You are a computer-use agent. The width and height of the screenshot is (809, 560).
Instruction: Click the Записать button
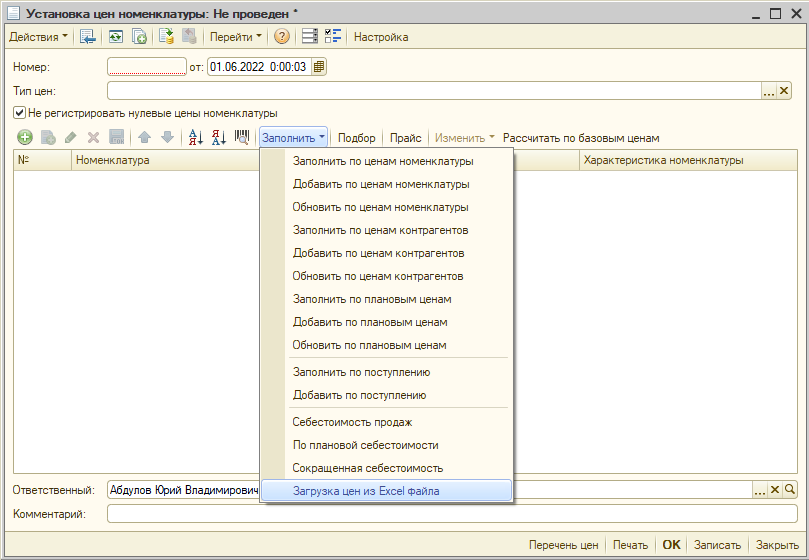[717, 545]
